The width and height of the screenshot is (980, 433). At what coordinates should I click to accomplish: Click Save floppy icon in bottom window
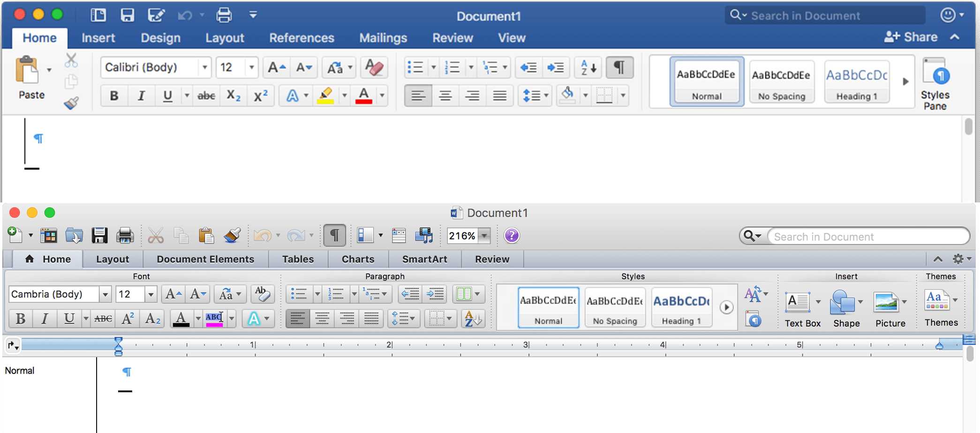(99, 235)
